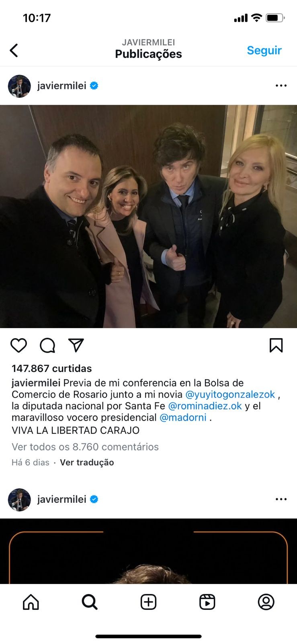The image size is (297, 644).
Task: Open the @madorni mention link
Action: [183, 418]
